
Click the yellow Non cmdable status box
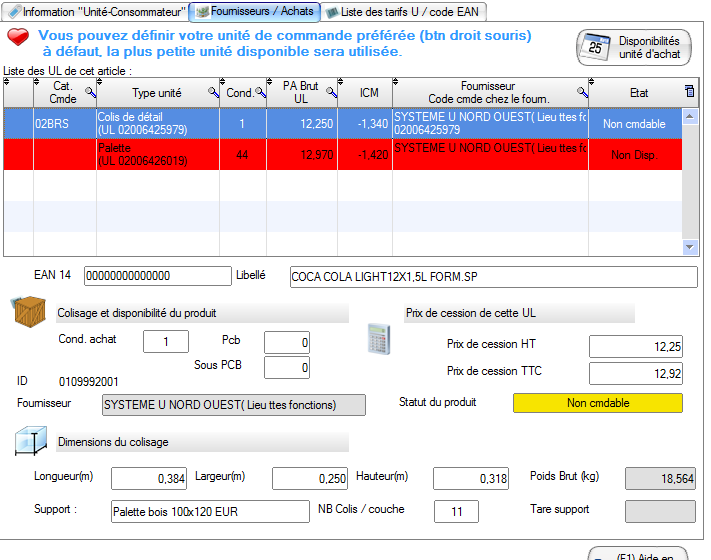(597, 403)
